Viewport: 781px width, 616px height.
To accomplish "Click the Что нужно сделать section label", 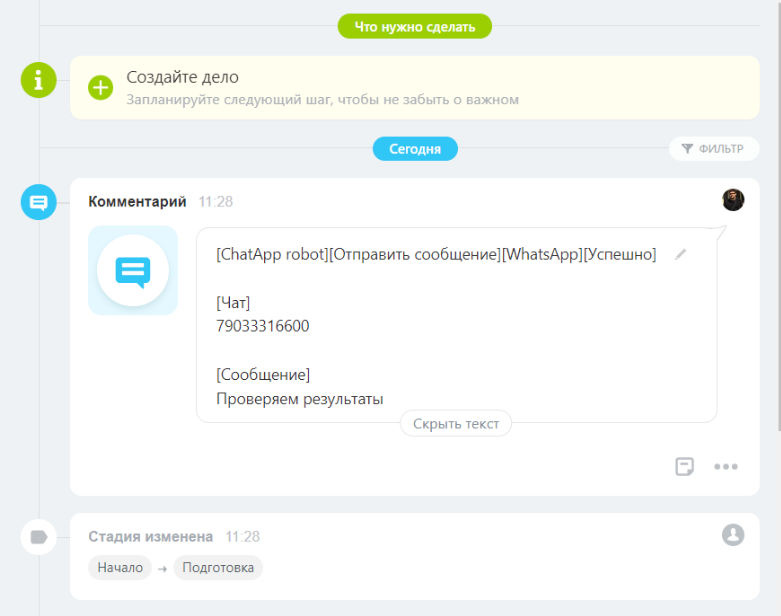I will (415, 26).
